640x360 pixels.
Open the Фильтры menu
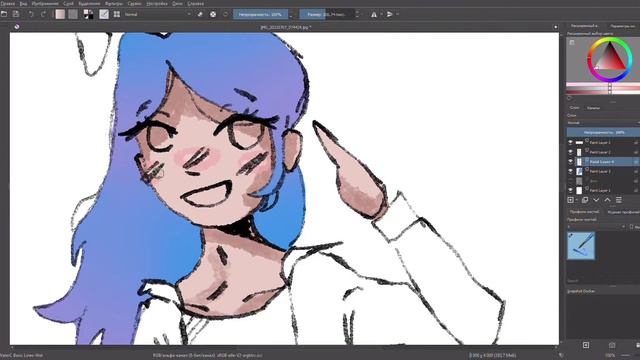(114, 3)
